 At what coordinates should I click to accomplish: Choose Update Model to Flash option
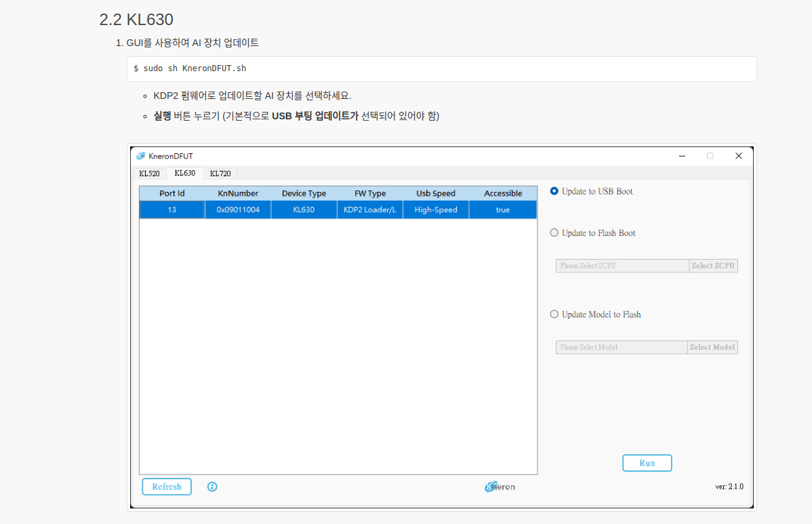tap(554, 315)
